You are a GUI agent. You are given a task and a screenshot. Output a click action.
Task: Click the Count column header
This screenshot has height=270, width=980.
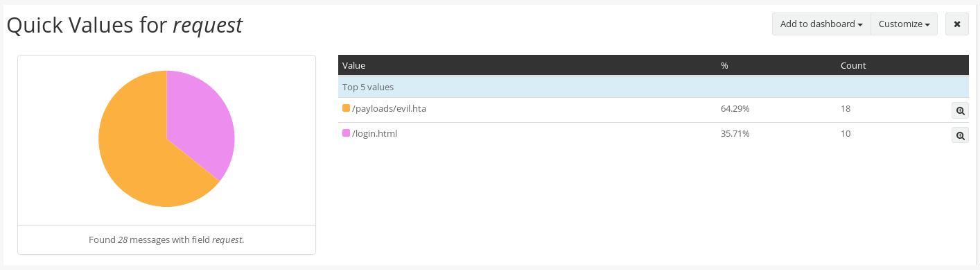(853, 65)
